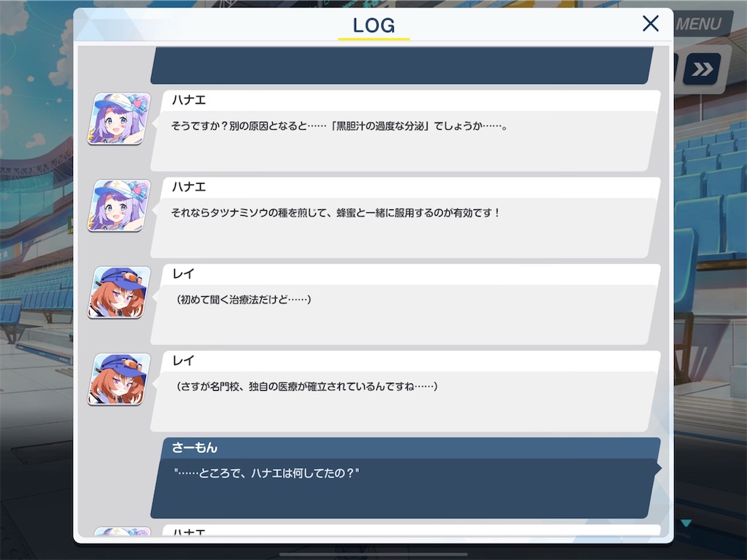Tap Hanae's avatar beside the 黒胆汁 message

(119, 119)
